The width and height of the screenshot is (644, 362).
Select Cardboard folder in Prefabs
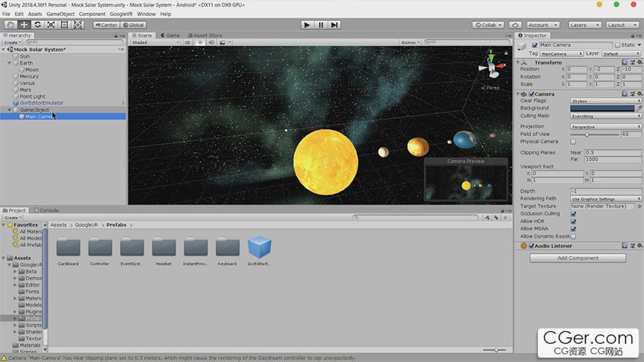tap(68, 251)
